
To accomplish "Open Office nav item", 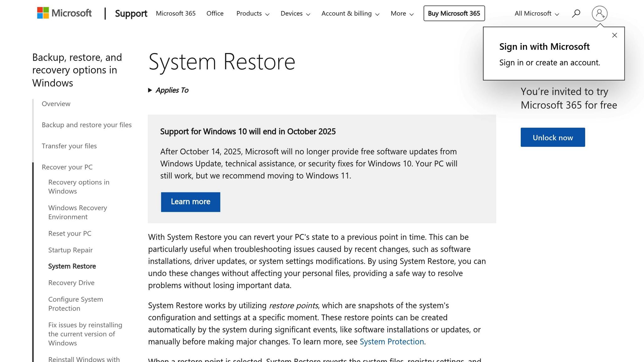I will point(215,14).
